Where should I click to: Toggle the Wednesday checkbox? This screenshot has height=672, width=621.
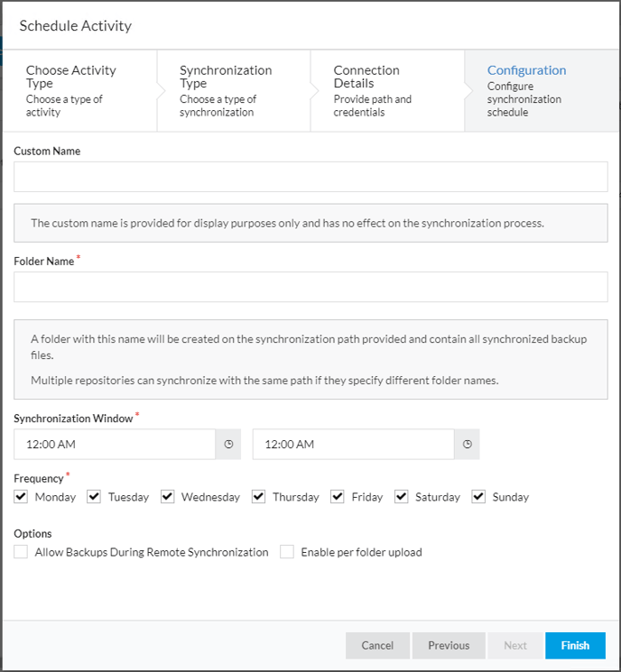point(167,497)
